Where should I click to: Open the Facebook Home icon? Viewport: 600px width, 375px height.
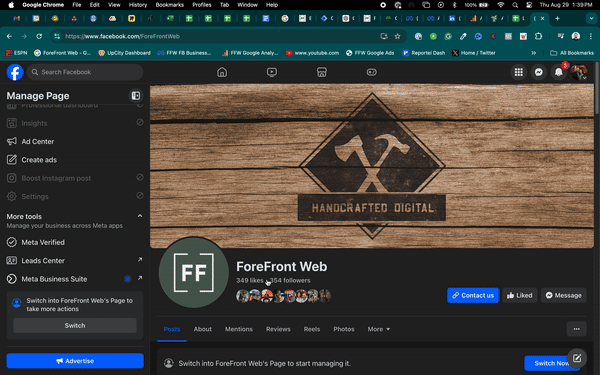[x=222, y=72]
